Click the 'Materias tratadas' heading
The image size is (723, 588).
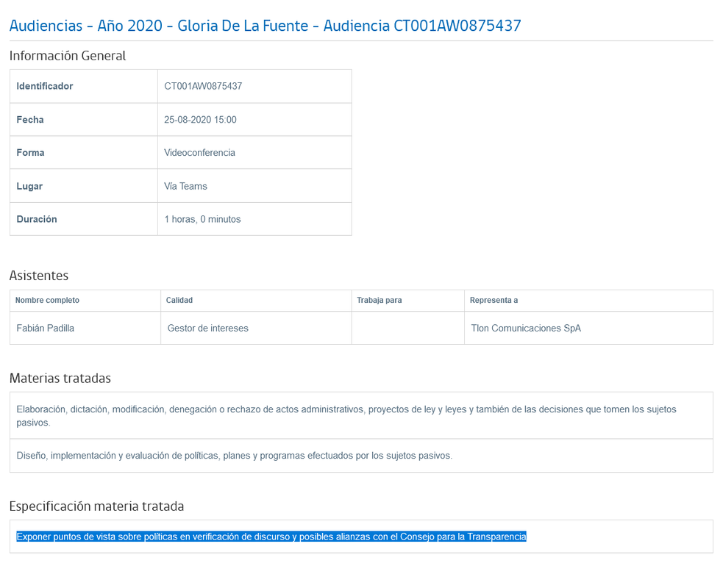pos(60,379)
